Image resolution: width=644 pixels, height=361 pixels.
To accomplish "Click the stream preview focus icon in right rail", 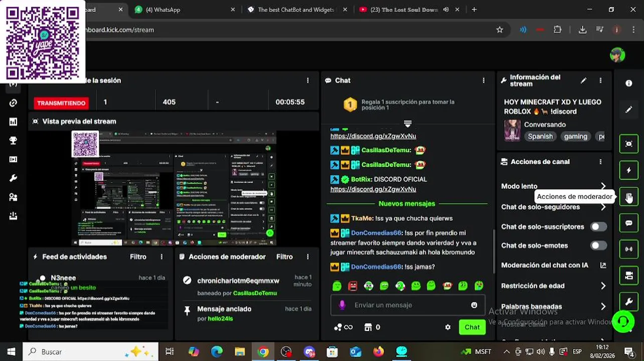I will (x=629, y=144).
